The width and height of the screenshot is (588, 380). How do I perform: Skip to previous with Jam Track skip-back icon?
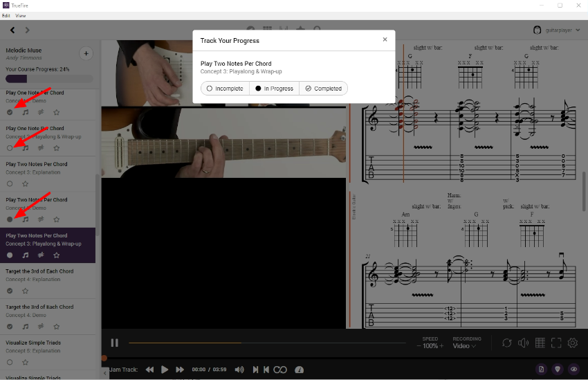tap(266, 370)
